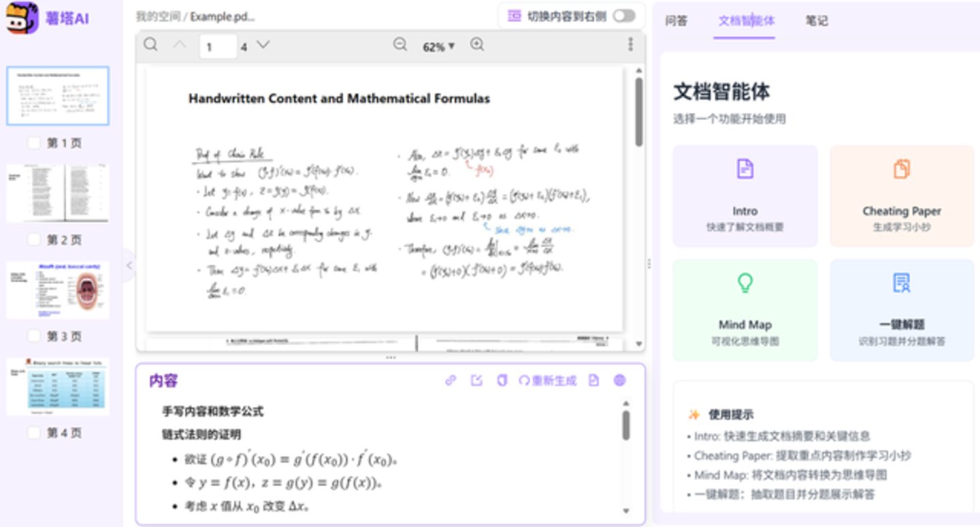Go to next page with down chevron

(x=263, y=46)
